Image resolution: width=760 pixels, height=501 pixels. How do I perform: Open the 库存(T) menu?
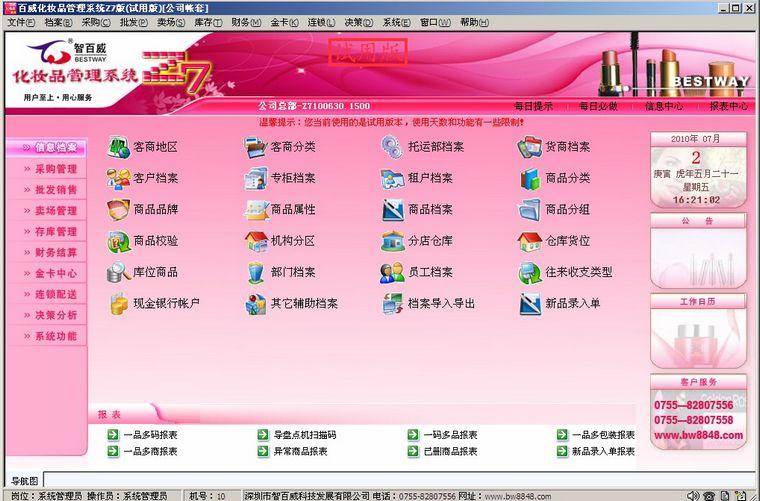[208, 22]
